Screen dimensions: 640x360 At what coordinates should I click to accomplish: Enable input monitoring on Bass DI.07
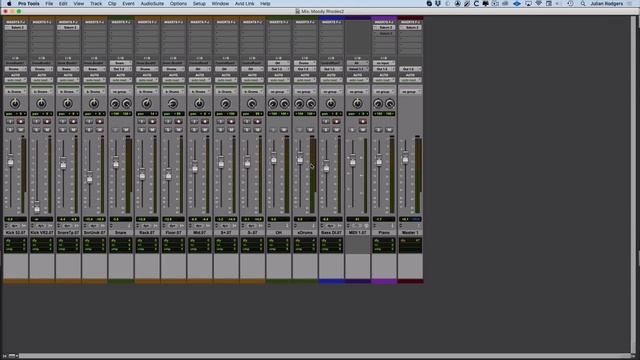326,122
